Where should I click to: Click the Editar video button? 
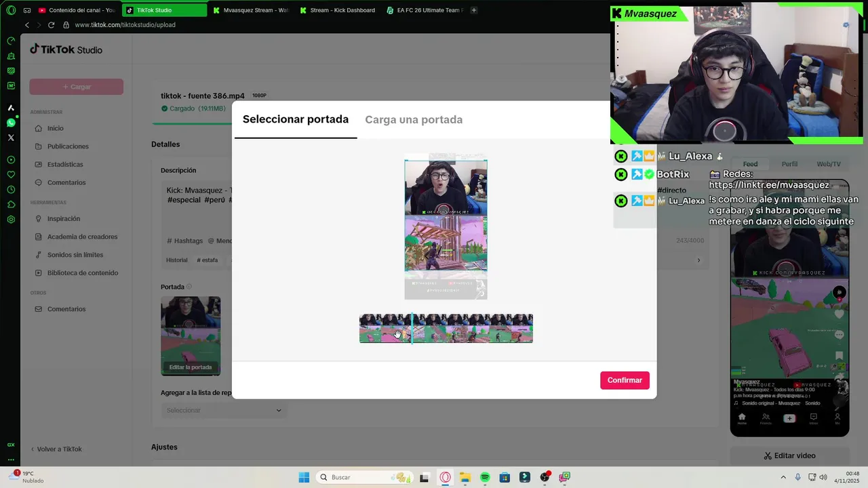790,456
